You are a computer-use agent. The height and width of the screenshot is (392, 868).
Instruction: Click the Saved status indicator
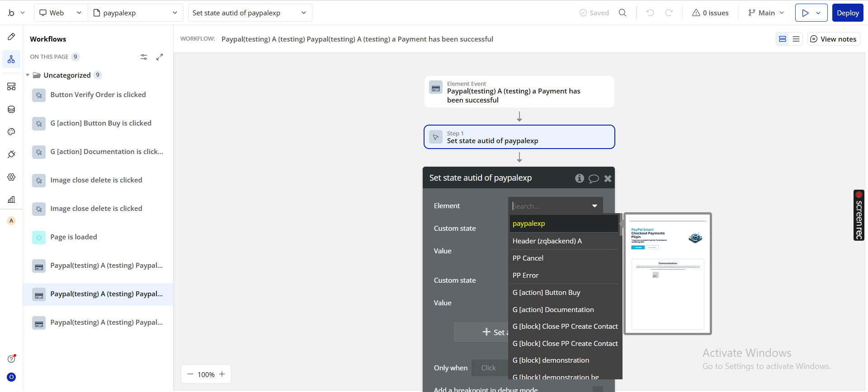[594, 13]
